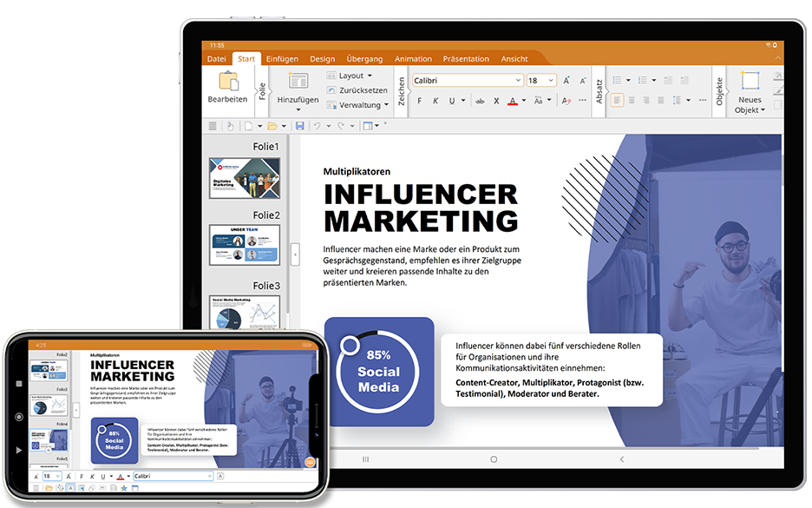The height and width of the screenshot is (508, 812).
Task: Click the decrease indent icon in the Absatz group
Action: point(668,81)
